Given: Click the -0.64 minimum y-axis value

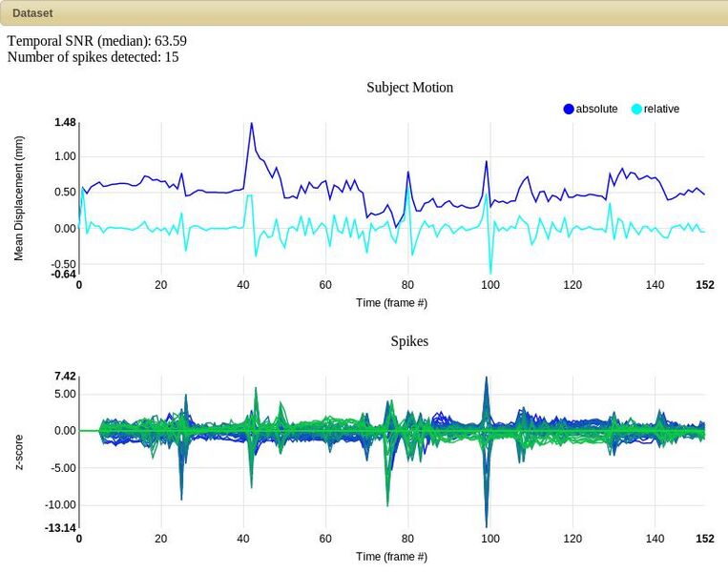Looking at the screenshot, I should point(64,275).
